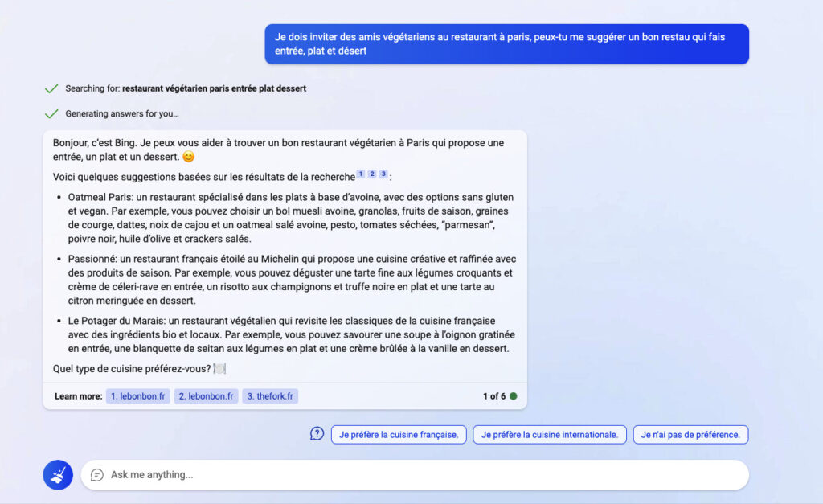The height and width of the screenshot is (504, 823).
Task: Click the plate emoji after the question
Action: point(219,368)
